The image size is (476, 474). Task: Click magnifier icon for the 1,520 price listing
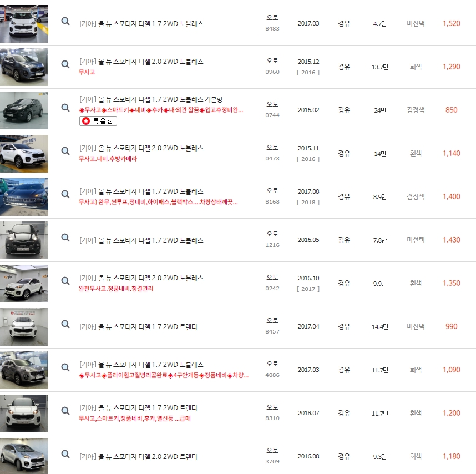pyautogui.click(x=65, y=21)
